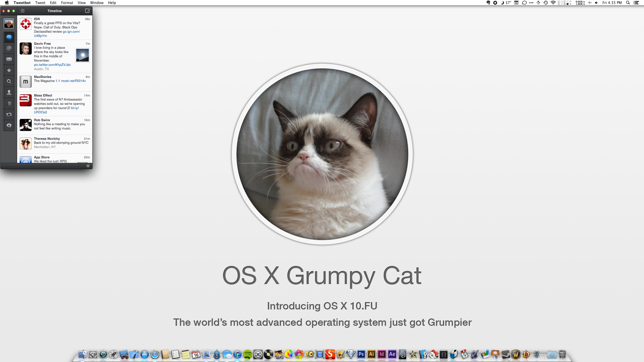Open the Trash in the Dock
644x362 pixels.
pyautogui.click(x=562, y=354)
